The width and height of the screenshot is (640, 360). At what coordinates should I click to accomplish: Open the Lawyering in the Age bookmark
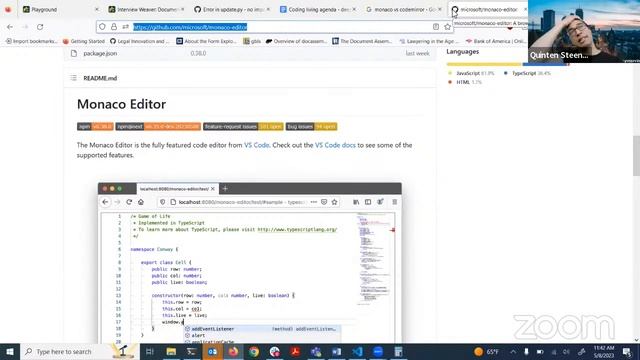pos(429,41)
